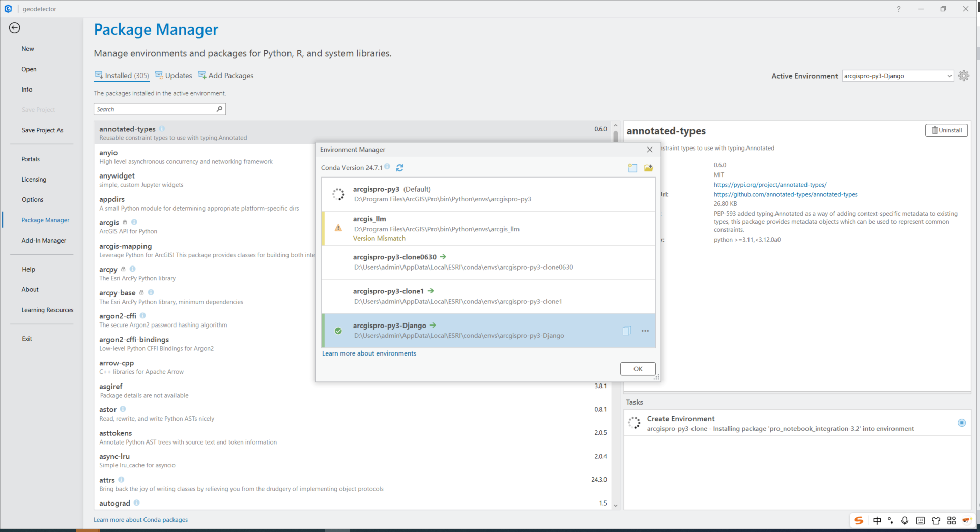Select the New project menu item
Screen dimensions: 980x532
tap(28, 49)
